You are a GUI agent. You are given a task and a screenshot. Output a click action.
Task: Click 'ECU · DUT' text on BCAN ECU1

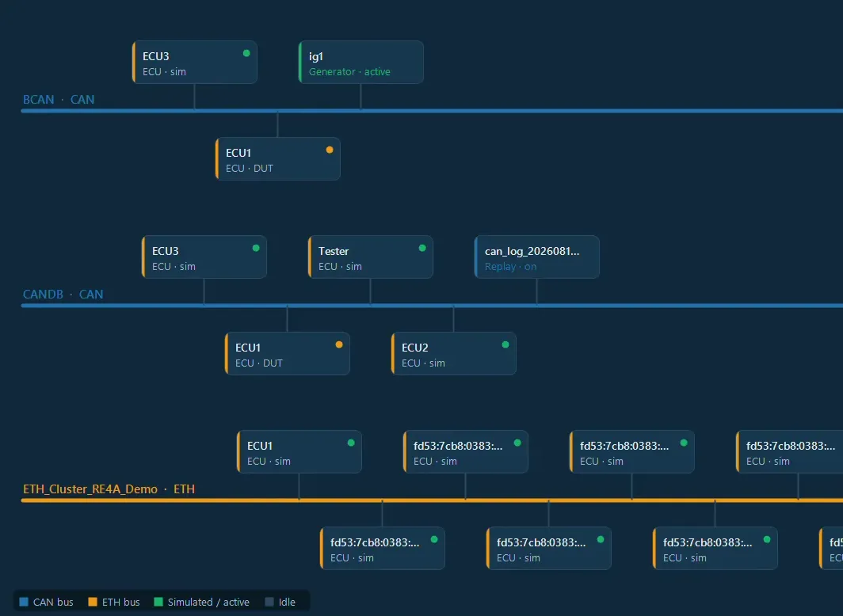point(250,168)
